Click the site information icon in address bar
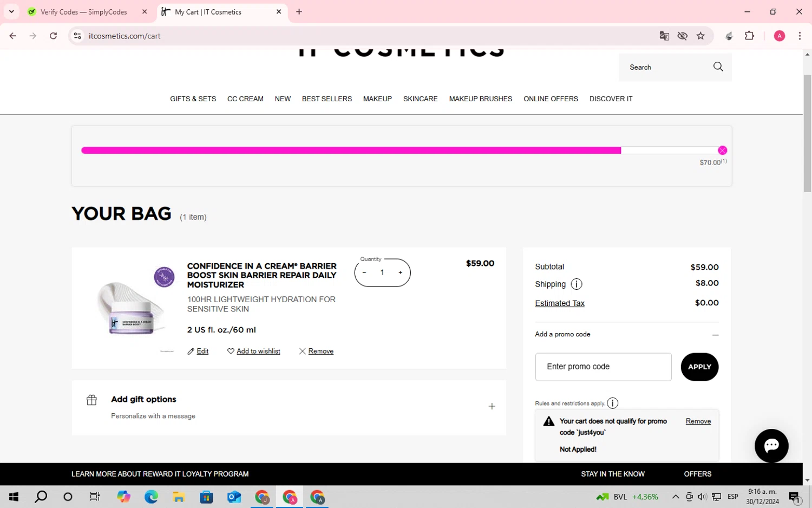 coord(77,36)
